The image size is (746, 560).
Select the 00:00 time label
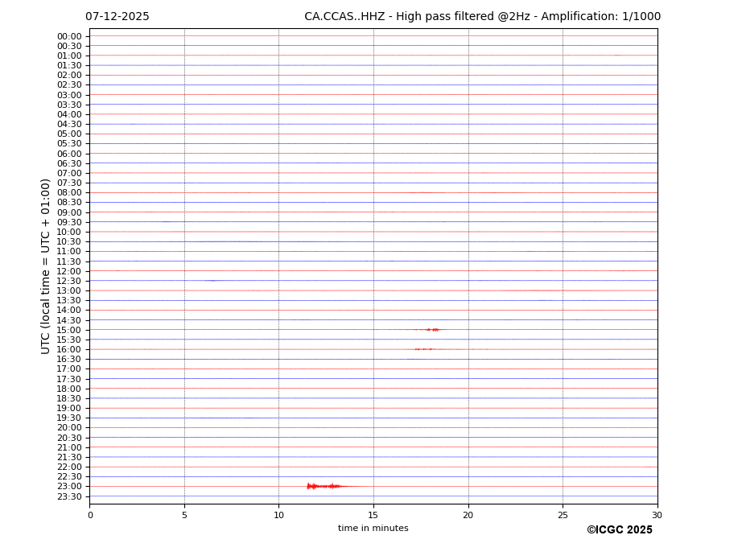[69, 36]
